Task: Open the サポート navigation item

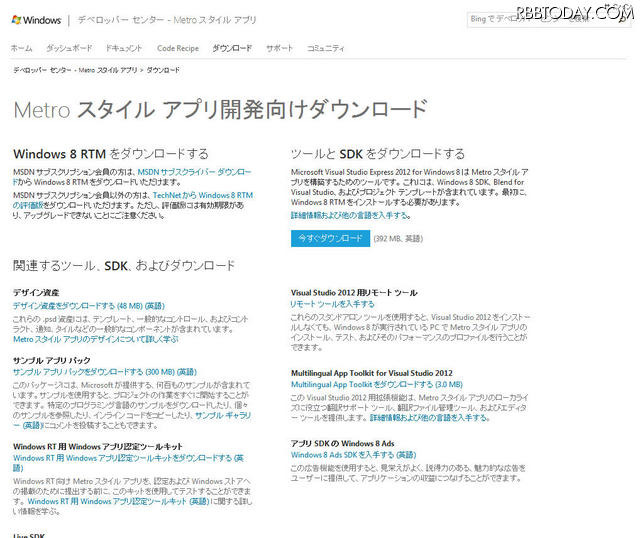Action: pos(280,48)
